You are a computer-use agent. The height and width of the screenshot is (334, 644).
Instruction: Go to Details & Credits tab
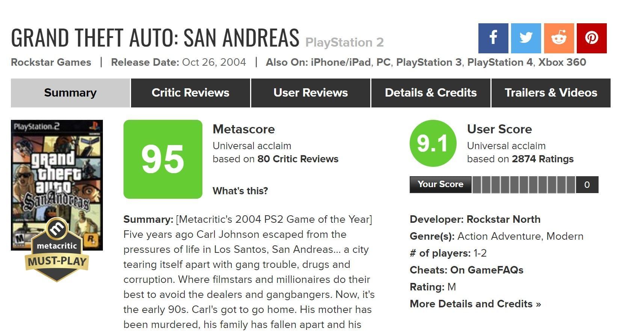pos(431,93)
